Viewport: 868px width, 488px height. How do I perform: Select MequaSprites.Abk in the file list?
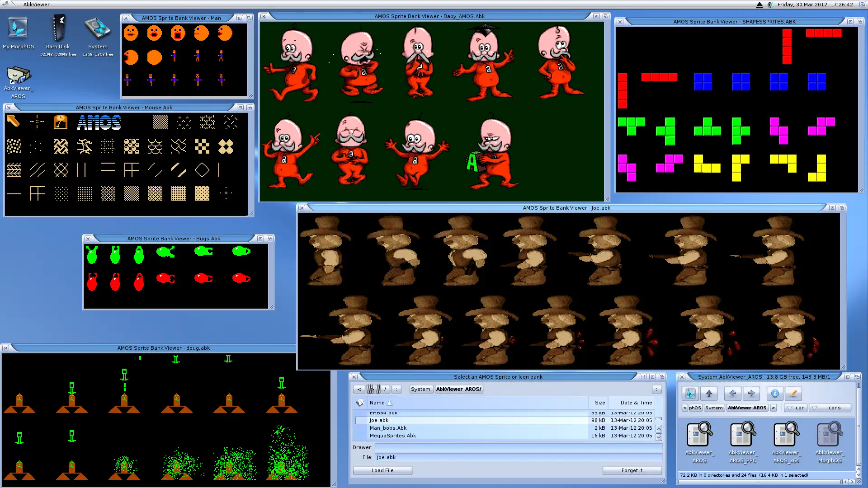click(504, 436)
